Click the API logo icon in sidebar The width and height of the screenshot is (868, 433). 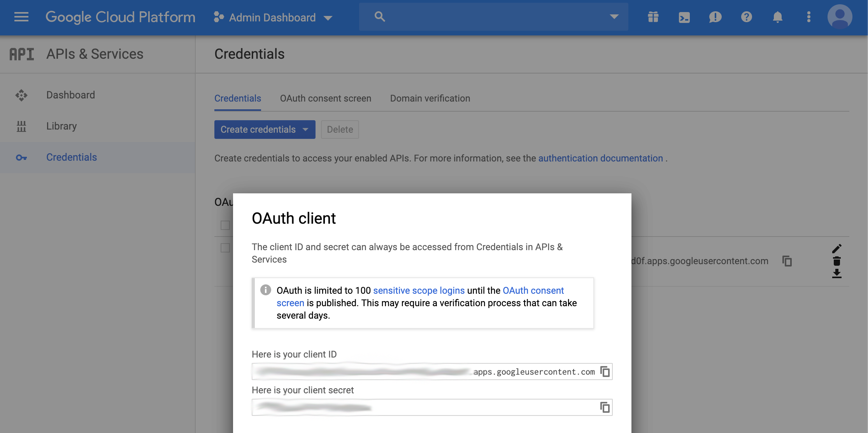coord(22,54)
